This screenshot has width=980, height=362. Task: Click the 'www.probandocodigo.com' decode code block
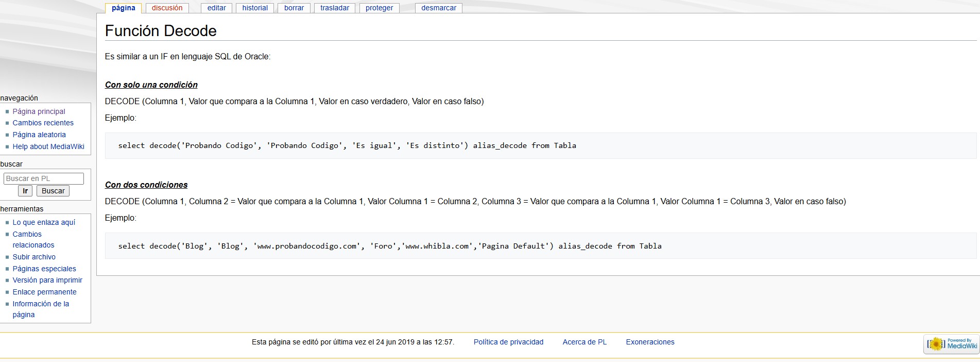pyautogui.click(x=541, y=246)
